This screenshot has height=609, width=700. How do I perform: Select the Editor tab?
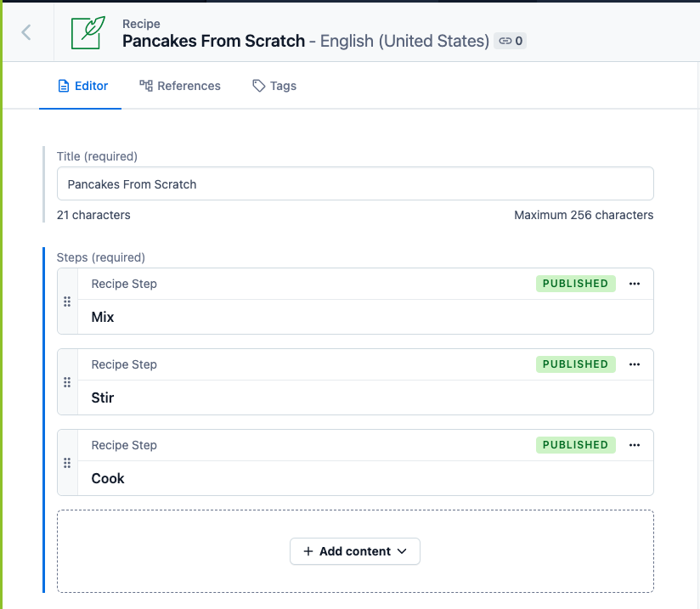point(83,86)
